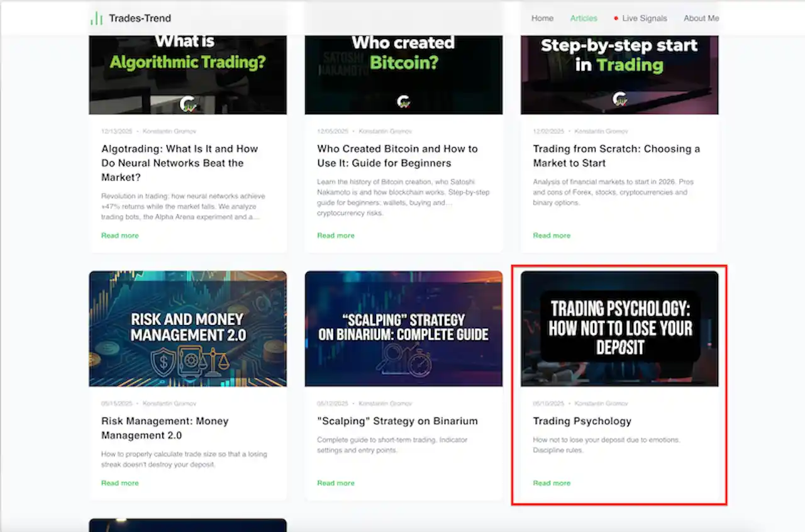The width and height of the screenshot is (805, 532).
Task: Open the Trading Psychology deposit thumbnail image
Action: (619, 328)
